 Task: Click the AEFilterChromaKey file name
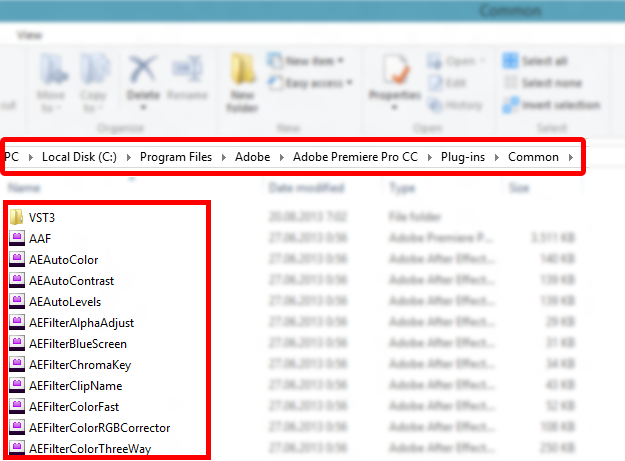80,365
